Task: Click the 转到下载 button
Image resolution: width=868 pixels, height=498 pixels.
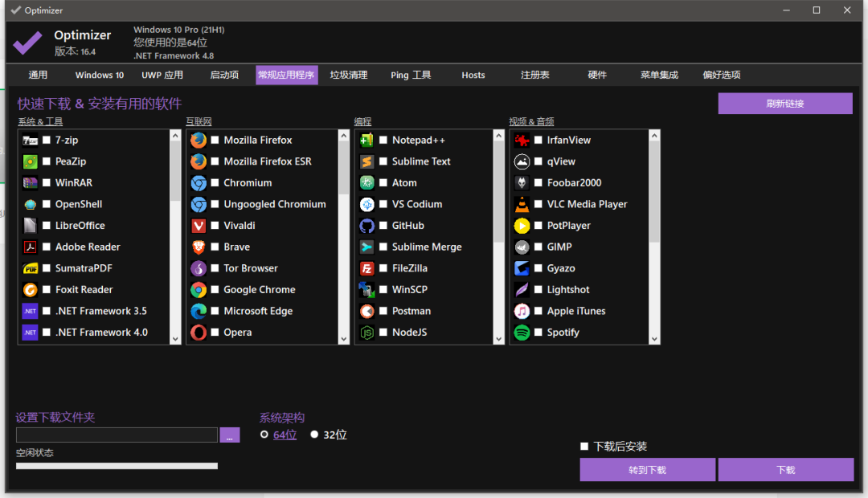Action: coord(648,470)
